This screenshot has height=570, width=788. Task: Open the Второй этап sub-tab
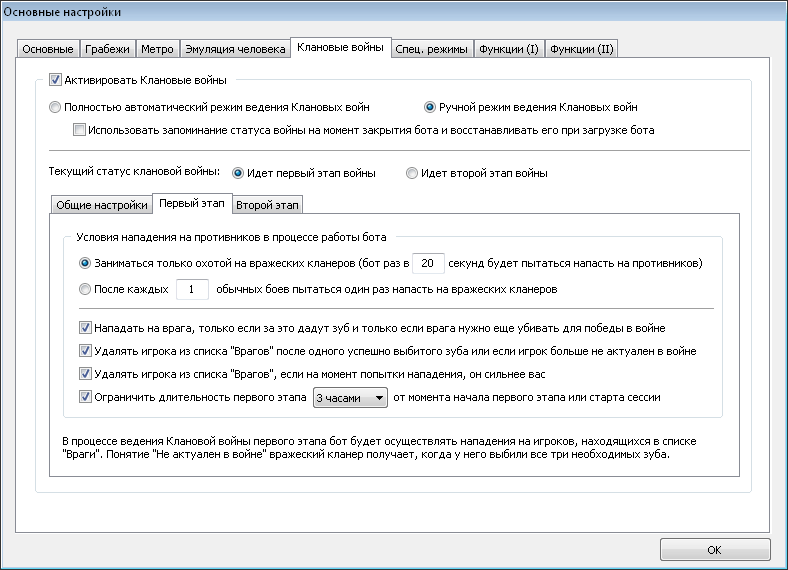pyautogui.click(x=267, y=205)
